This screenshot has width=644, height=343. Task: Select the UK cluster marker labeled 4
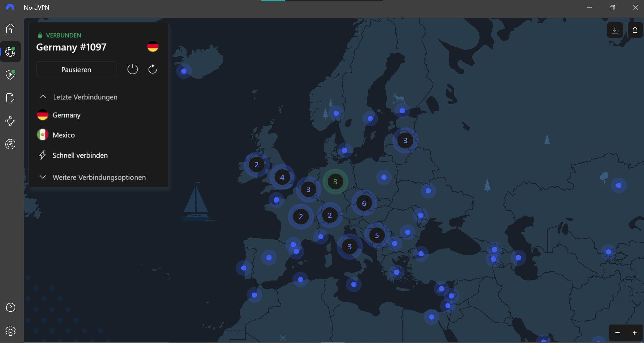click(x=282, y=177)
